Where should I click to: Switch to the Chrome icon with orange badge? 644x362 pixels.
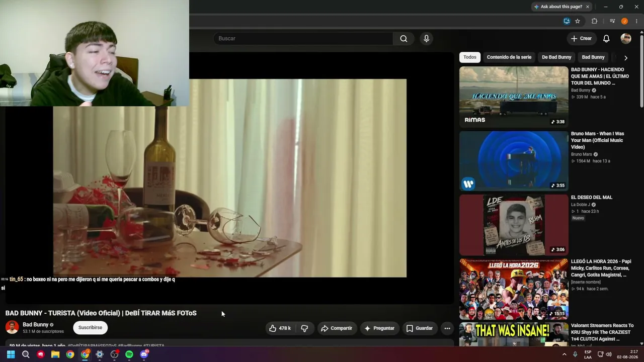tap(85, 354)
